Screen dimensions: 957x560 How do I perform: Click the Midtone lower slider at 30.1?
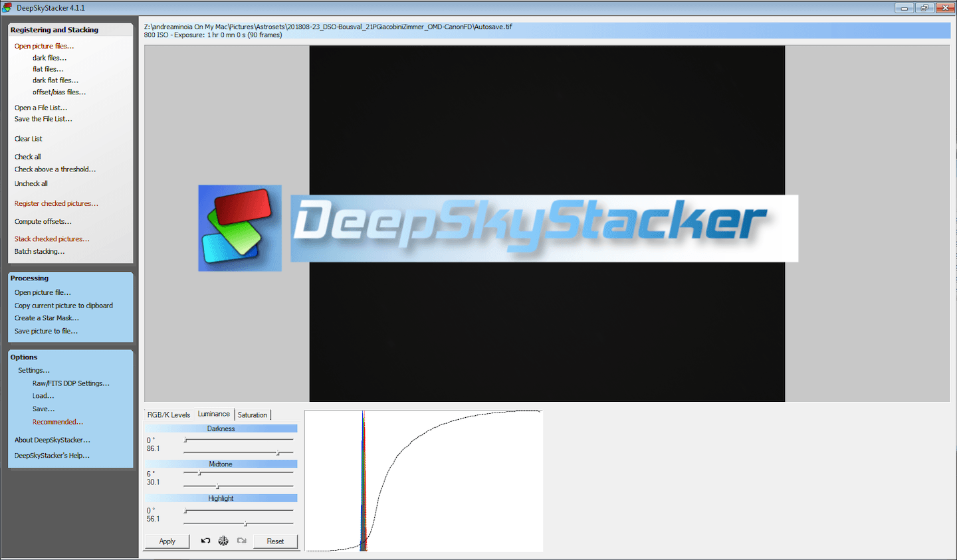(217, 486)
